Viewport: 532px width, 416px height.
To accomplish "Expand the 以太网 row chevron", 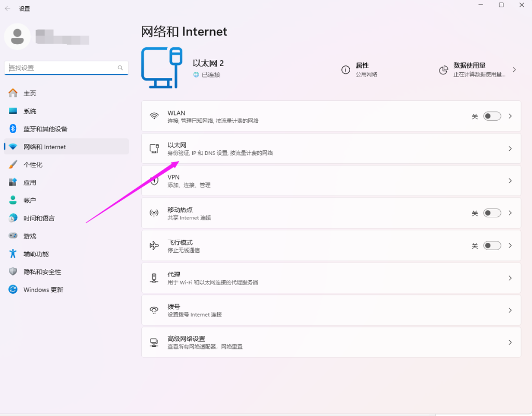I will [510, 149].
